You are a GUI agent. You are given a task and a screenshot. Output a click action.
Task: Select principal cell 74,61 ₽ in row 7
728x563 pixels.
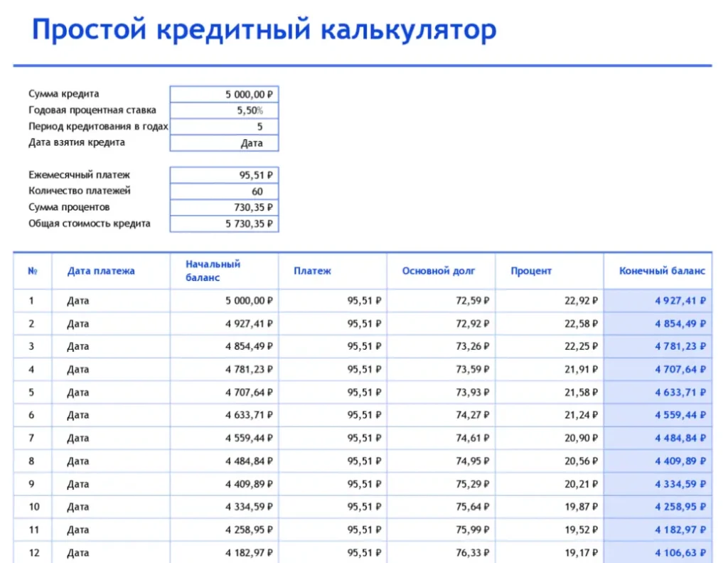(441, 438)
